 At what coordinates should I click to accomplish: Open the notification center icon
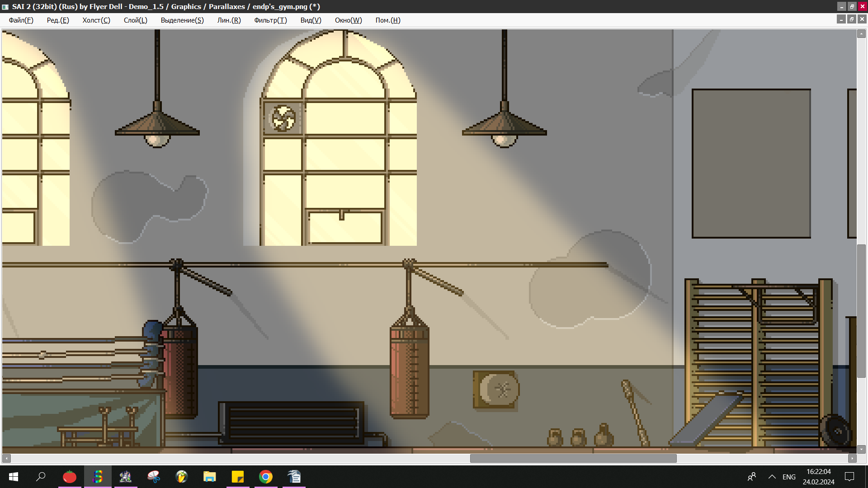click(849, 477)
